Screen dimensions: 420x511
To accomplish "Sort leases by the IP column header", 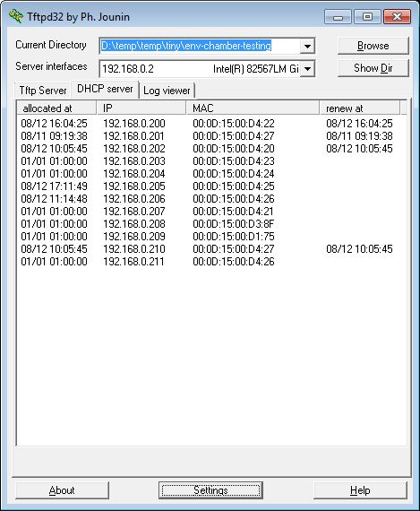I will click(141, 108).
